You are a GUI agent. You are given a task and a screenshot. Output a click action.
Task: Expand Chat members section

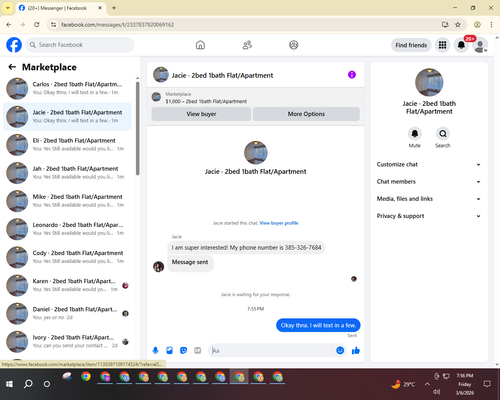(x=429, y=182)
